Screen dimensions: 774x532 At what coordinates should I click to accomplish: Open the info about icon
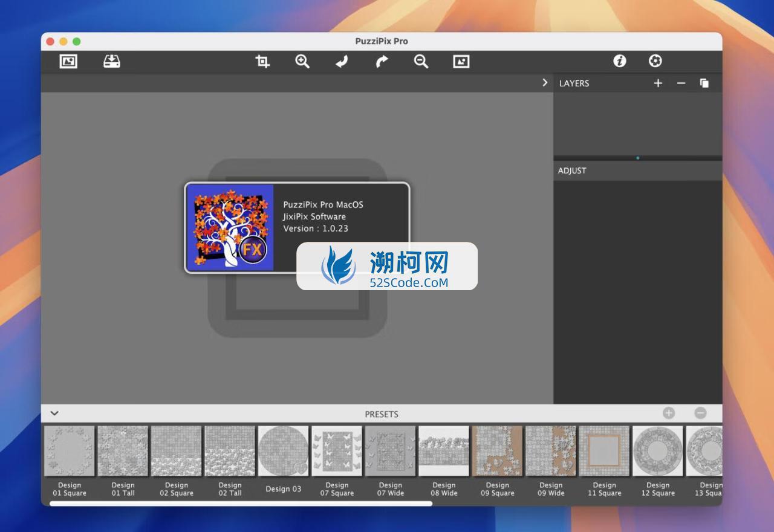point(620,61)
